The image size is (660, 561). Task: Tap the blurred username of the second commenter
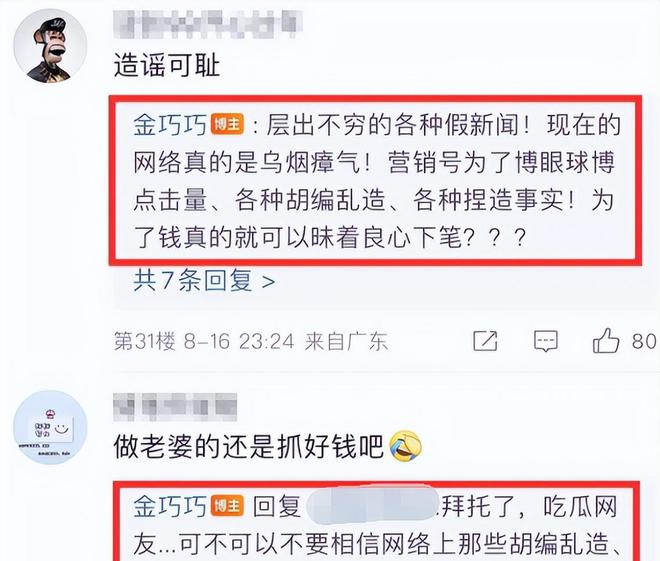coord(175,407)
